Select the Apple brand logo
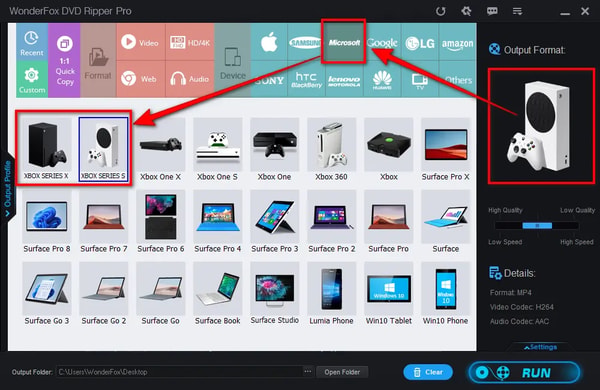The image size is (600, 390). [269, 42]
